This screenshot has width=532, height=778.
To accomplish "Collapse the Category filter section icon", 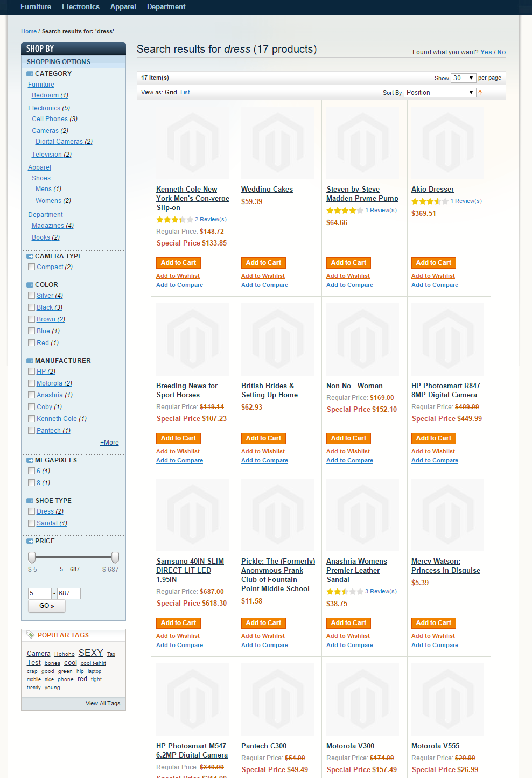I will pyautogui.click(x=30, y=74).
